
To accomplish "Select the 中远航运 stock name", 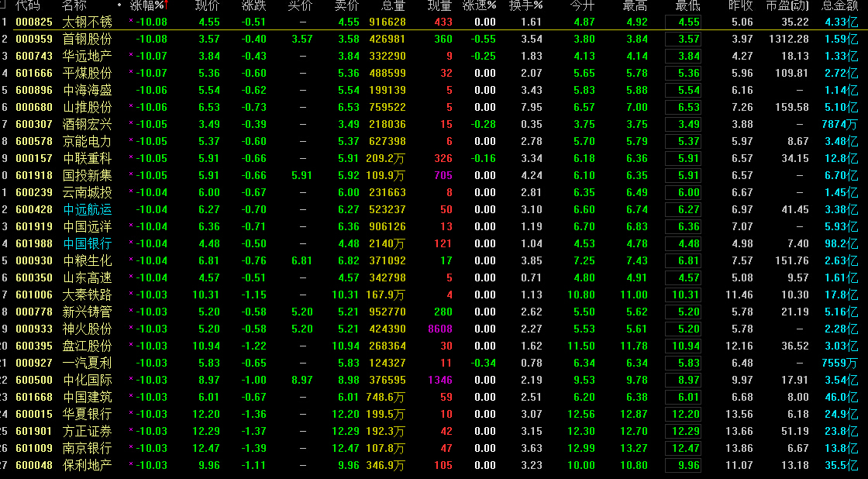I will 87,210.
